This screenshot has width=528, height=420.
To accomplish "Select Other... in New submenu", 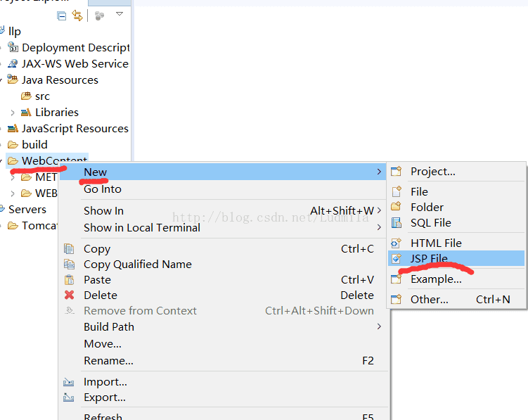I will 456,299.
